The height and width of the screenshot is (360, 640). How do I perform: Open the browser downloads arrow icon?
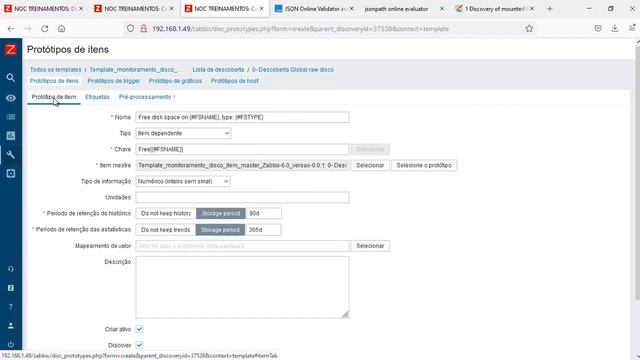pyautogui.click(x=615, y=29)
